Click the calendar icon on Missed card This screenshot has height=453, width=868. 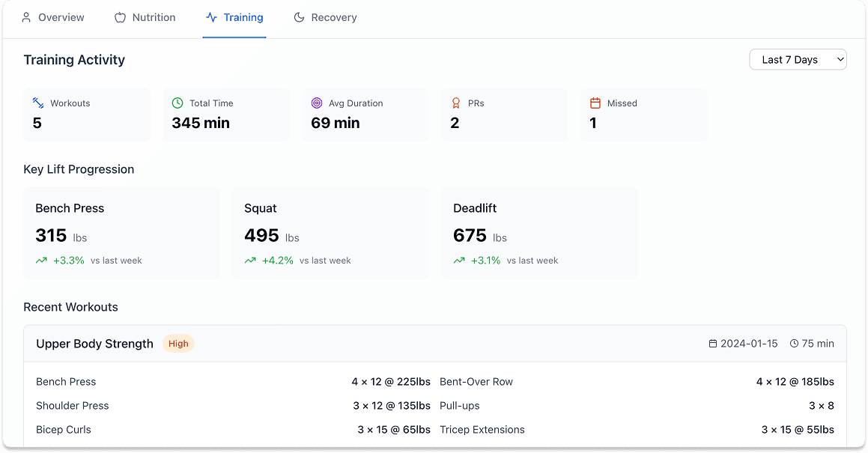click(x=595, y=103)
